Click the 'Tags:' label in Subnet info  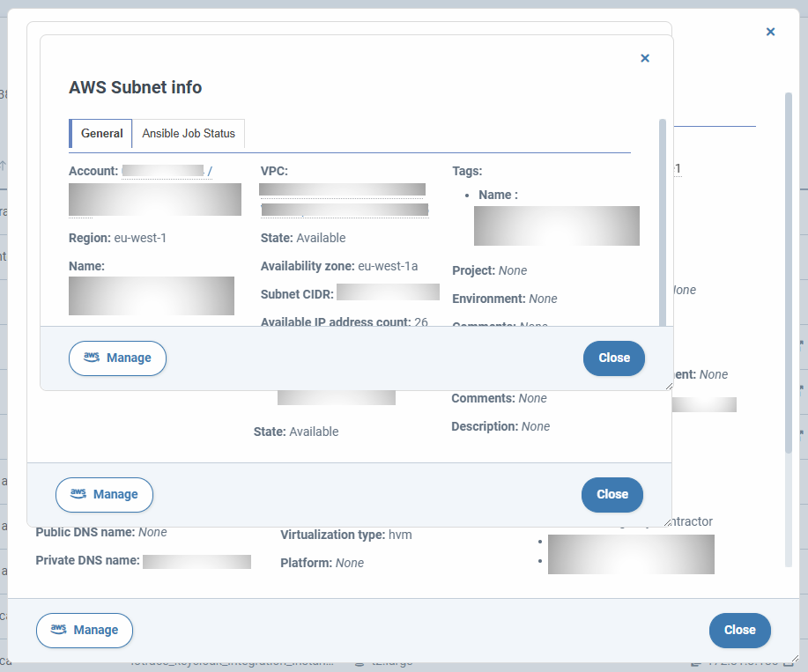467,171
